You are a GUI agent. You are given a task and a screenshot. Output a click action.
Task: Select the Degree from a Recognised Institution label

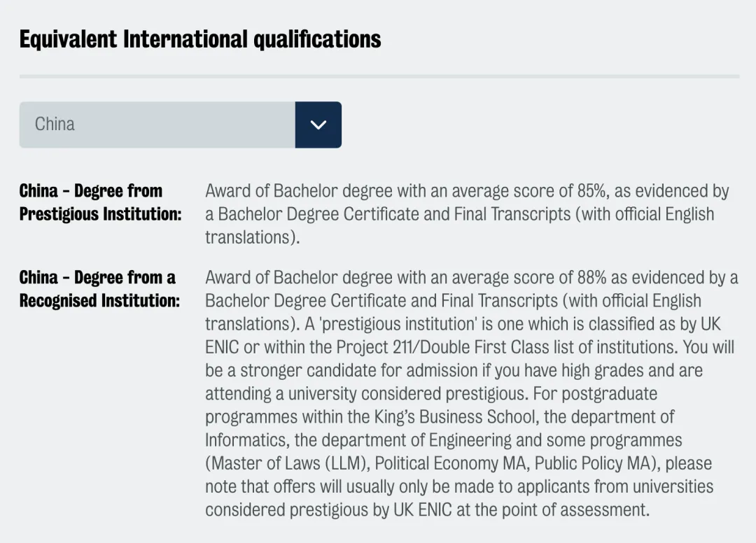tap(99, 289)
